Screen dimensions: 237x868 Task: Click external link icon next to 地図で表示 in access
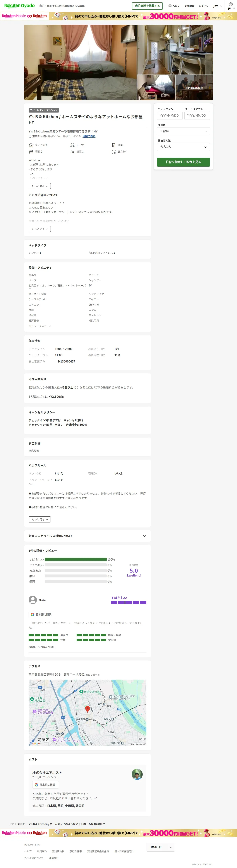pos(99,675)
